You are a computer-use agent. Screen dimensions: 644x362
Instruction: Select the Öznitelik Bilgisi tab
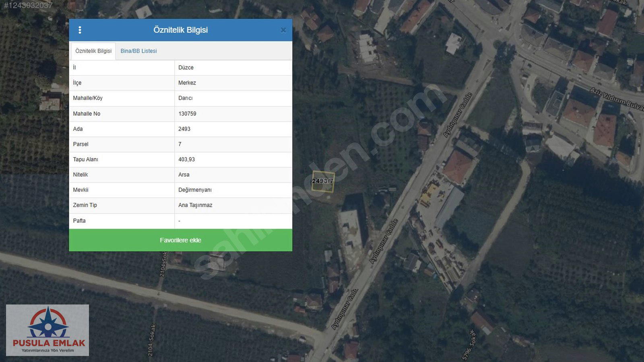point(93,51)
